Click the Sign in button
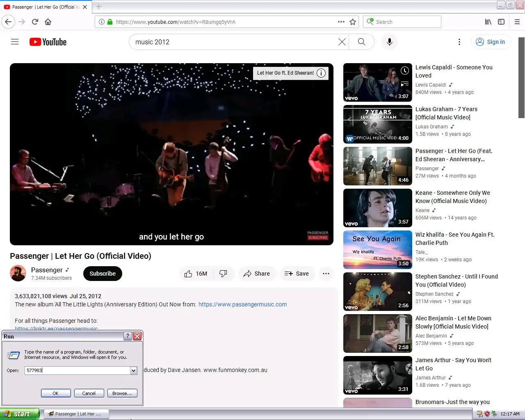Viewport: 525px width, 420px height. (x=491, y=42)
